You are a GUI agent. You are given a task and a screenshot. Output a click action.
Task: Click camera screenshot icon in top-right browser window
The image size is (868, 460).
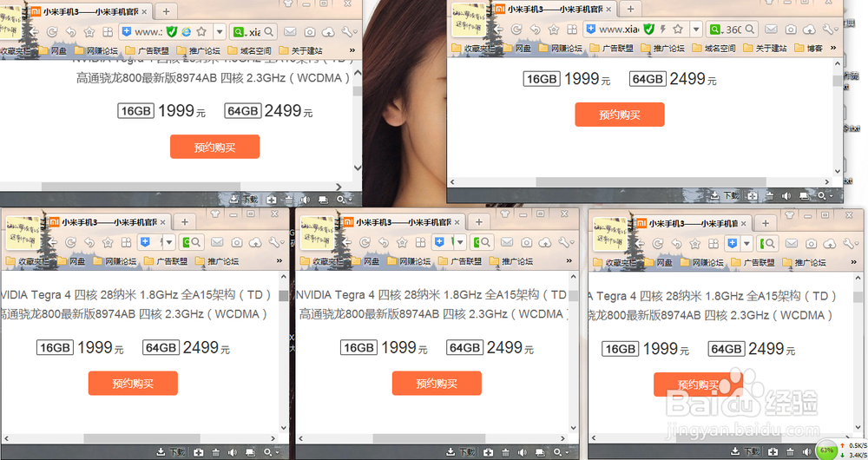click(x=791, y=30)
